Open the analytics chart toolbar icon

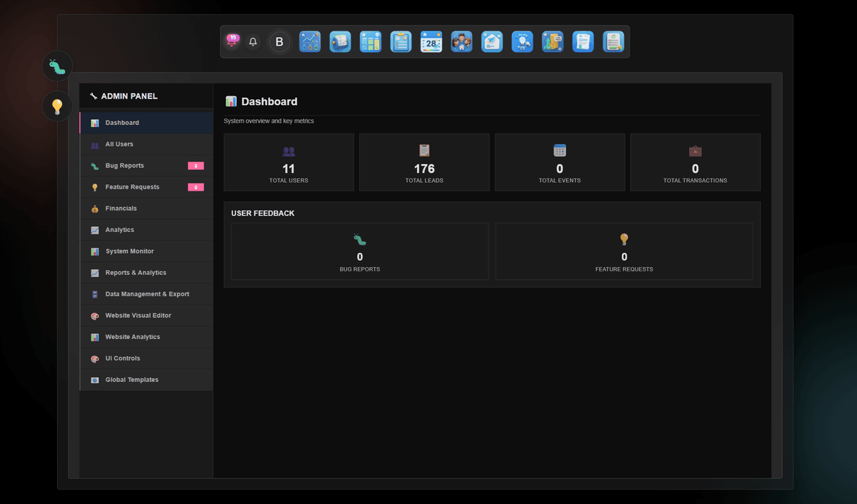click(x=310, y=41)
